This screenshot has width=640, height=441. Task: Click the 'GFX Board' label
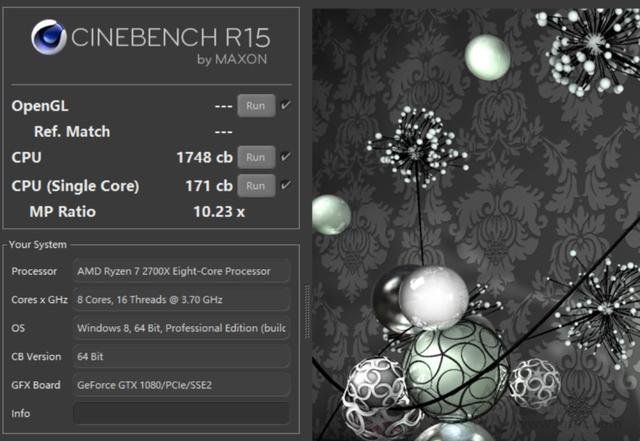36,385
